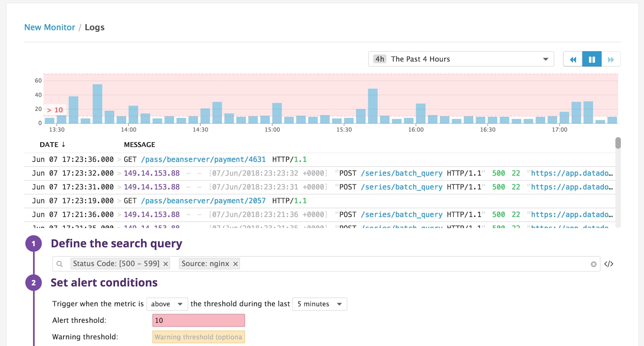Click inside the Alert threshold field

click(198, 320)
